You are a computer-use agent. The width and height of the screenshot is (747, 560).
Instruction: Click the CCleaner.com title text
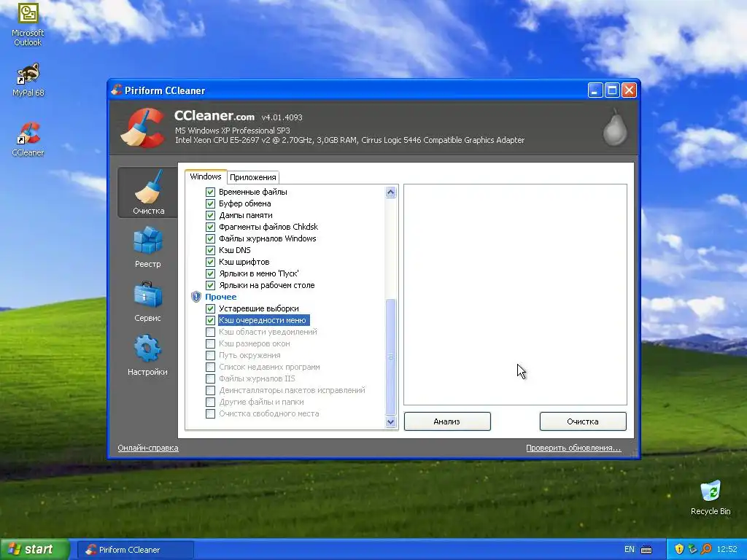tap(214, 116)
